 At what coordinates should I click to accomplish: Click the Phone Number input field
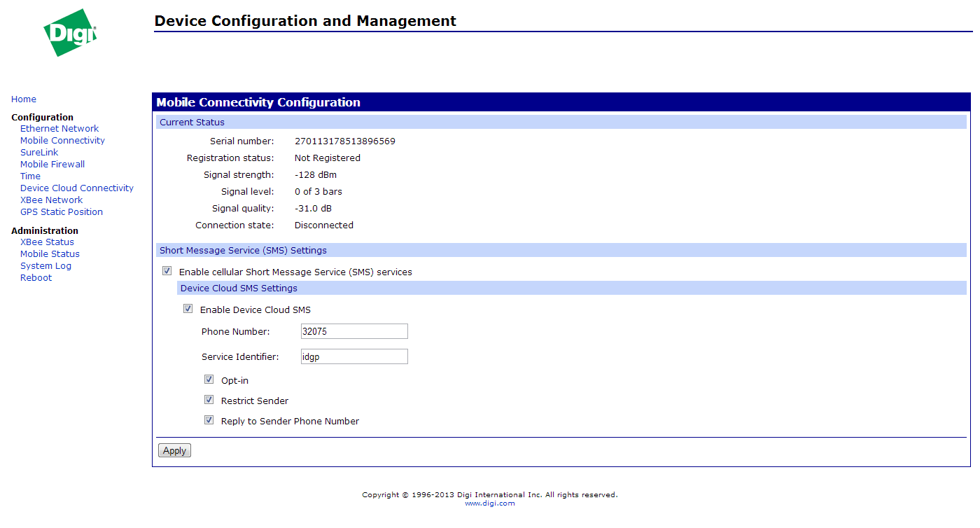pyautogui.click(x=354, y=331)
